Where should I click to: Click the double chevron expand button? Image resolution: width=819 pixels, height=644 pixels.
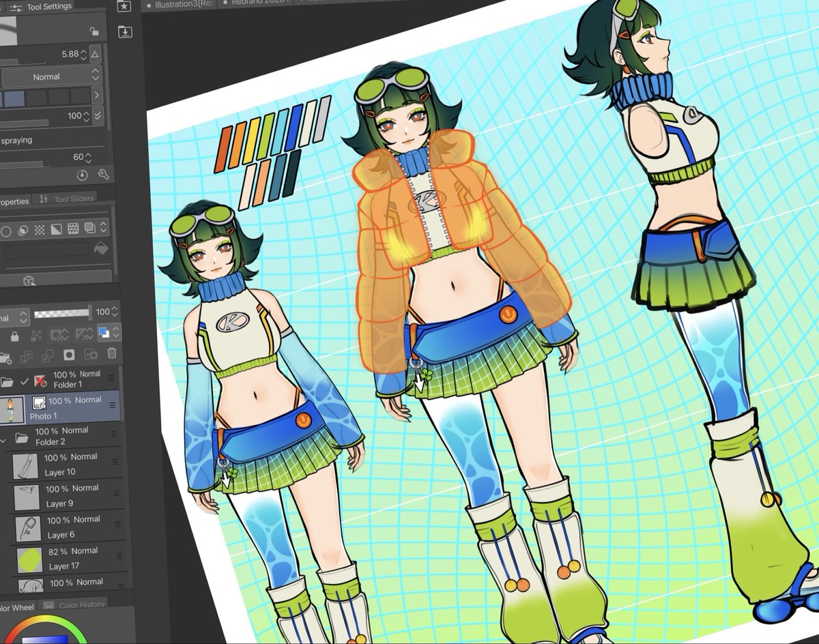[98, 116]
